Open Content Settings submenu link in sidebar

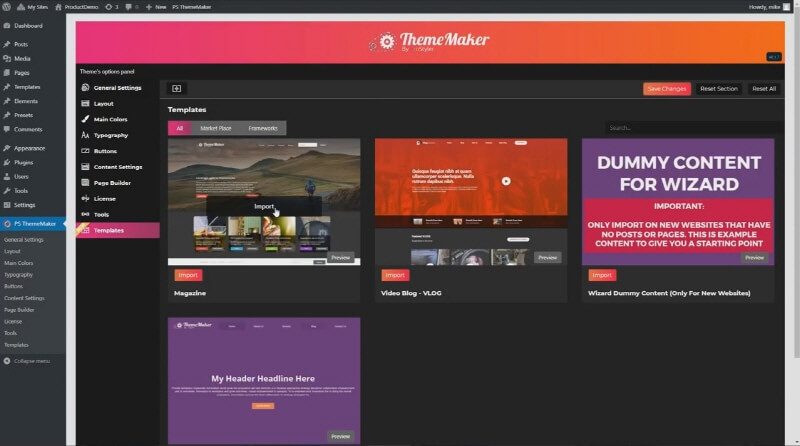click(x=24, y=298)
